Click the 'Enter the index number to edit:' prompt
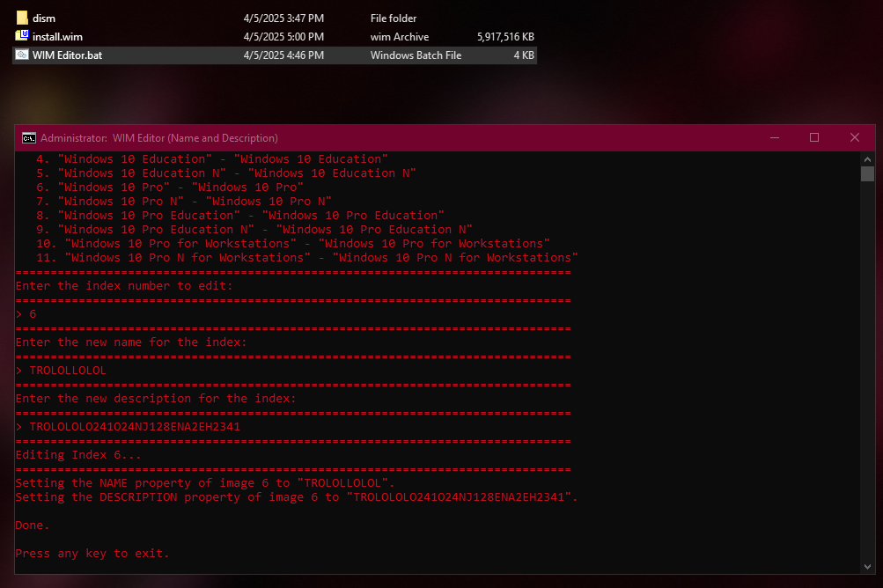This screenshot has height=588, width=883. coord(124,285)
